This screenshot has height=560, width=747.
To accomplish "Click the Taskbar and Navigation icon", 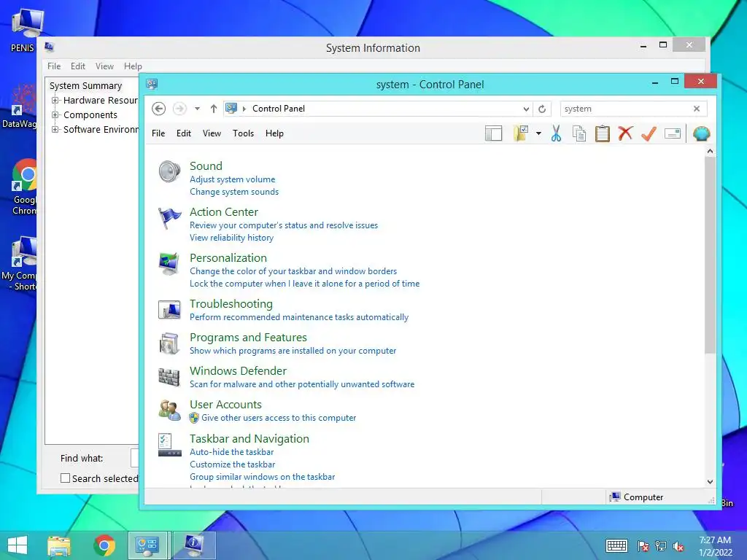I will tap(169, 445).
